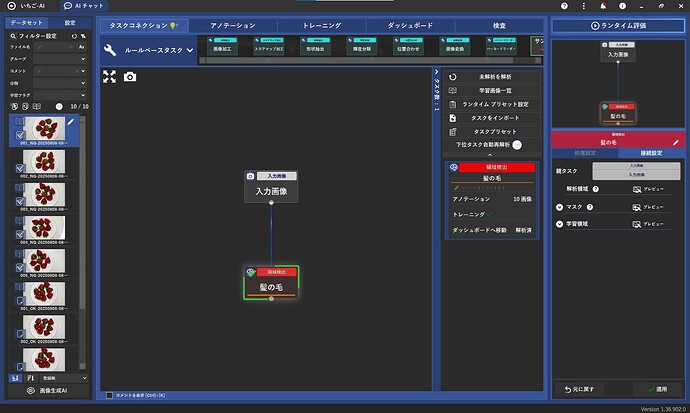Switch to the 設定 tab in left panel
690x413 pixels.
[70, 22]
